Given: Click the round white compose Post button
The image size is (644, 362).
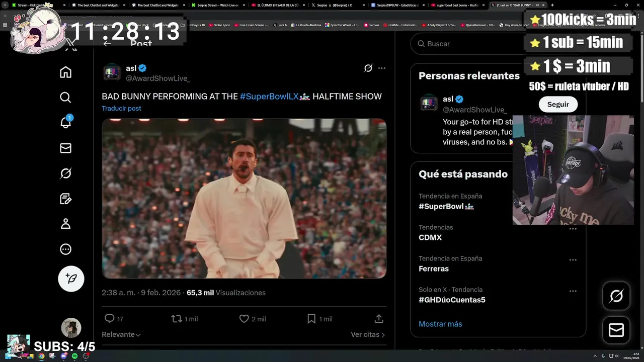Looking at the screenshot, I should [x=71, y=279].
